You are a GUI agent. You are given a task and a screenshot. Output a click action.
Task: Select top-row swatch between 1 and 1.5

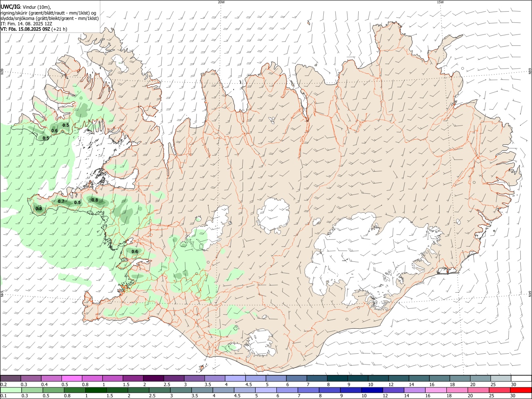[x=112, y=378]
